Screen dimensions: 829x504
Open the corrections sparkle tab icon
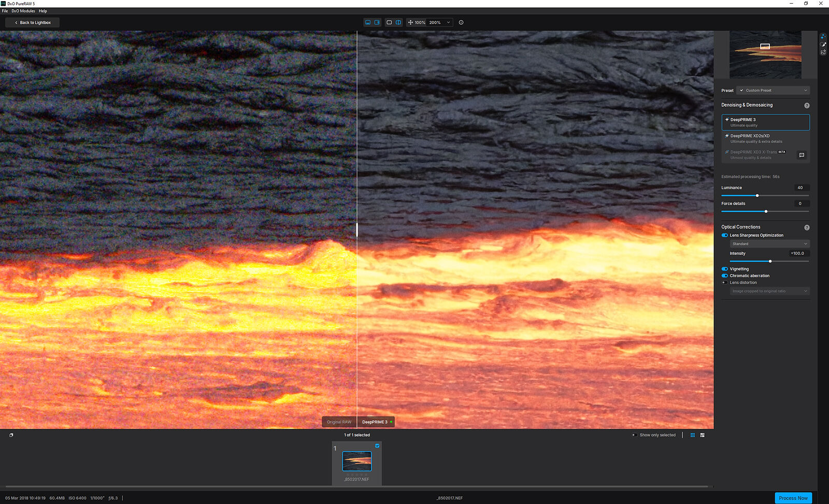pos(823,36)
